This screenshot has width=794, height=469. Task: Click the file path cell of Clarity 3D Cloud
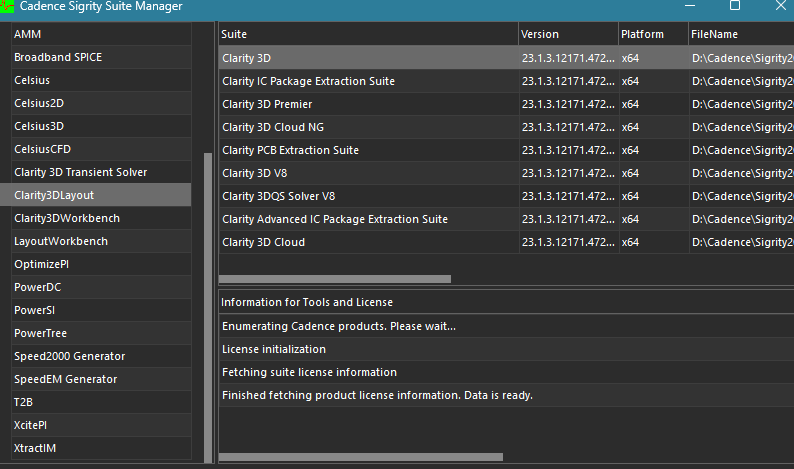(x=741, y=242)
